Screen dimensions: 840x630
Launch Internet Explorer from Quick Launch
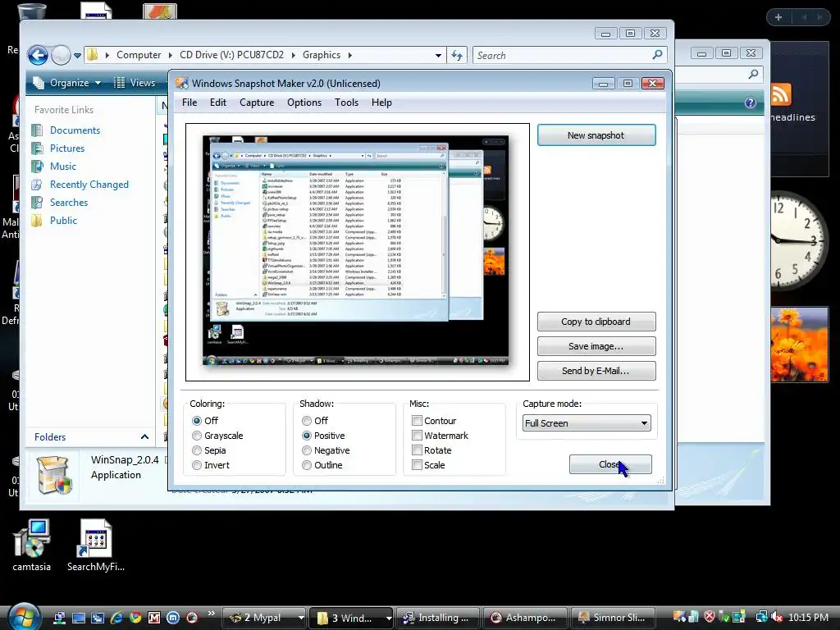[116, 618]
